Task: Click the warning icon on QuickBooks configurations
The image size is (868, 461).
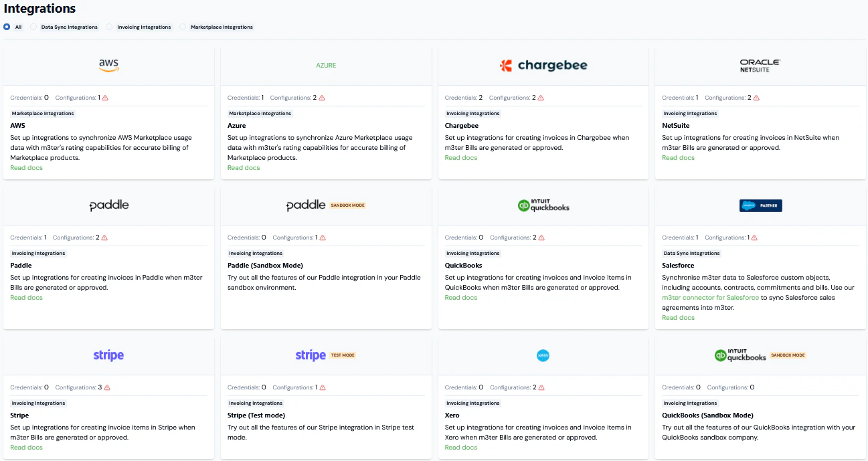Action: click(541, 238)
